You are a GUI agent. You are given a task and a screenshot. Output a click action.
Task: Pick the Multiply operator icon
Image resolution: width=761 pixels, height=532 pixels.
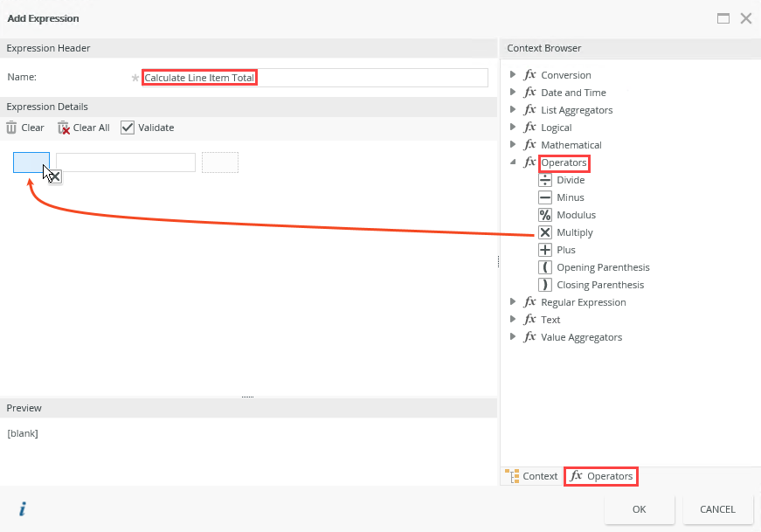(545, 232)
